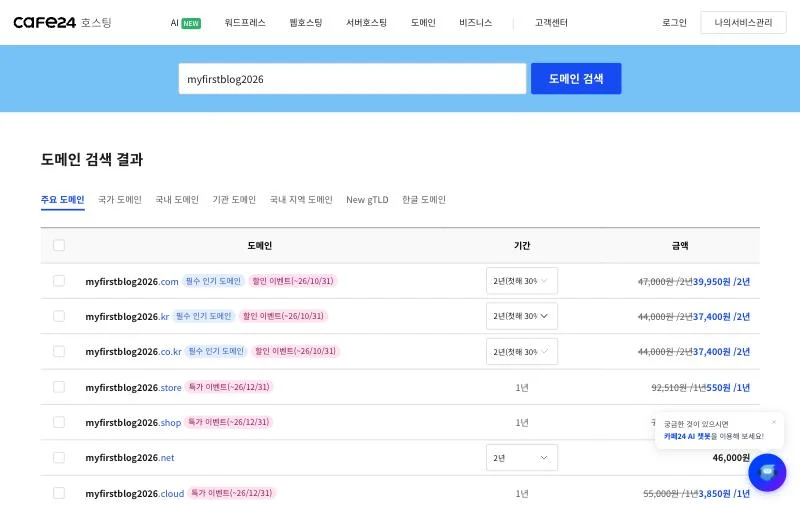Screen dimensions: 800x505
Task: Click the myfirstblog2026.store domain name
Action: [x=133, y=388]
